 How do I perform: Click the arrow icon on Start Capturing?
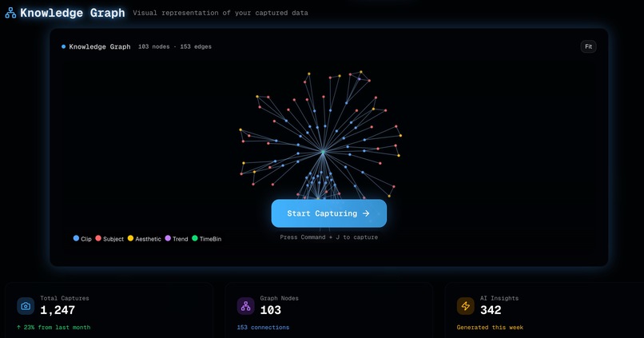(366, 213)
